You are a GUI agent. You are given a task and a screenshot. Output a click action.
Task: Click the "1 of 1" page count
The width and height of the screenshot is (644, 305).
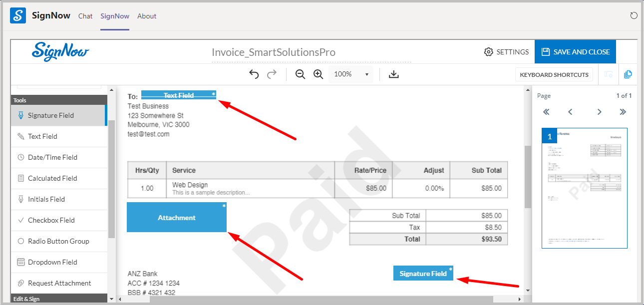point(624,95)
